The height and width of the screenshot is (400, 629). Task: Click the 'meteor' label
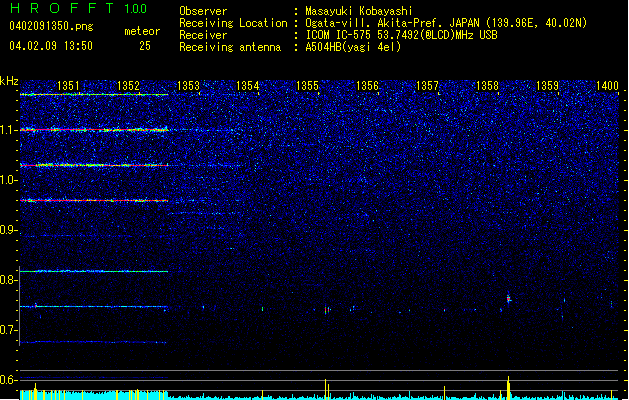(x=142, y=31)
